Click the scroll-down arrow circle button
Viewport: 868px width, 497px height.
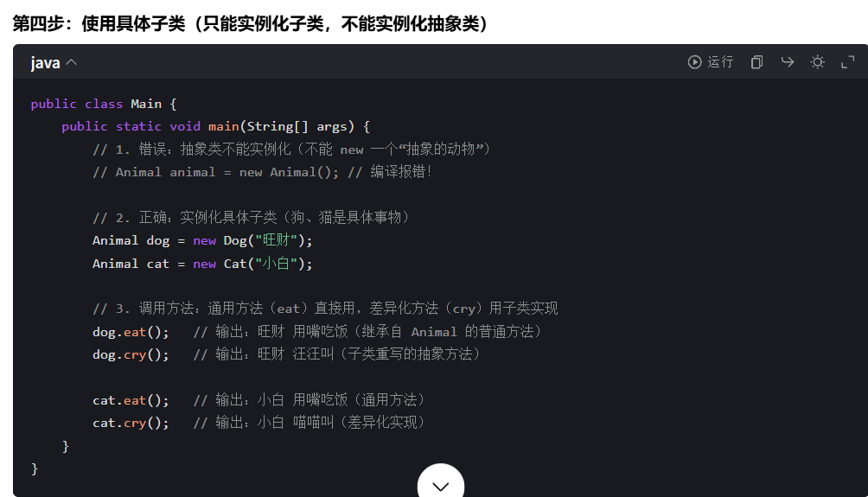tap(441, 485)
